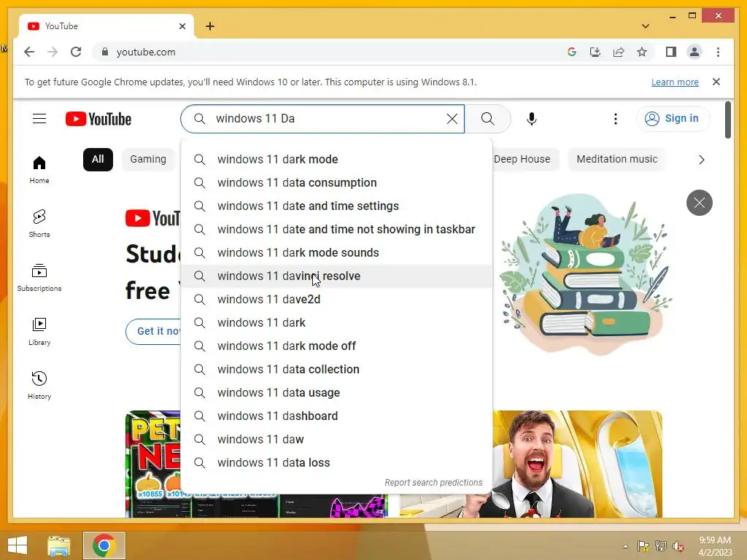Click the Google icon in address bar
The image size is (747, 560).
[x=572, y=52]
